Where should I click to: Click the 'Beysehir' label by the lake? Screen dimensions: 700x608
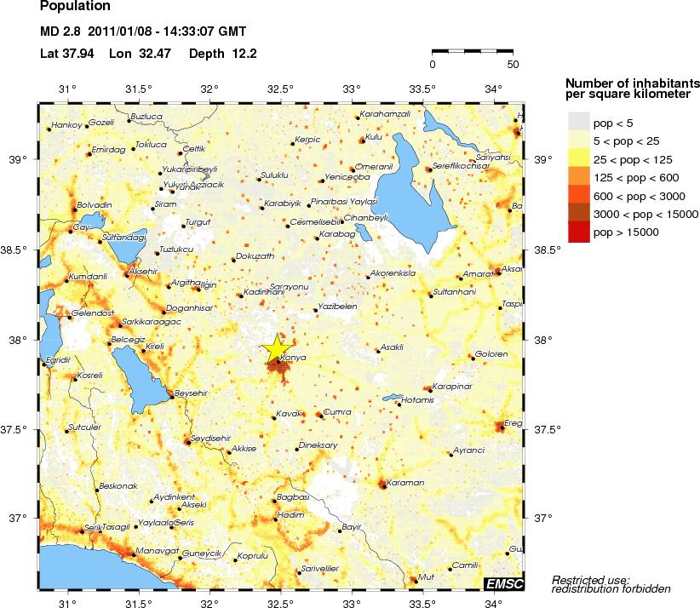point(191,393)
